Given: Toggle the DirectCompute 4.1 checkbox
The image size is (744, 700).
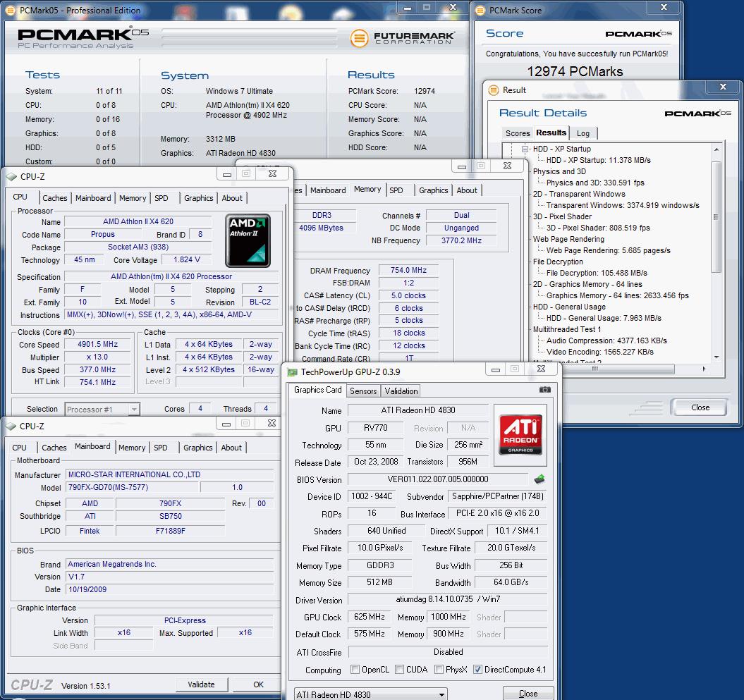Looking at the screenshot, I should (x=478, y=669).
